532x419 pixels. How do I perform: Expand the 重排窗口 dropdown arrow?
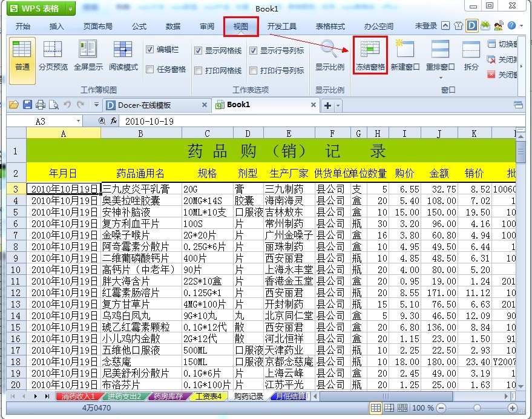coord(441,78)
